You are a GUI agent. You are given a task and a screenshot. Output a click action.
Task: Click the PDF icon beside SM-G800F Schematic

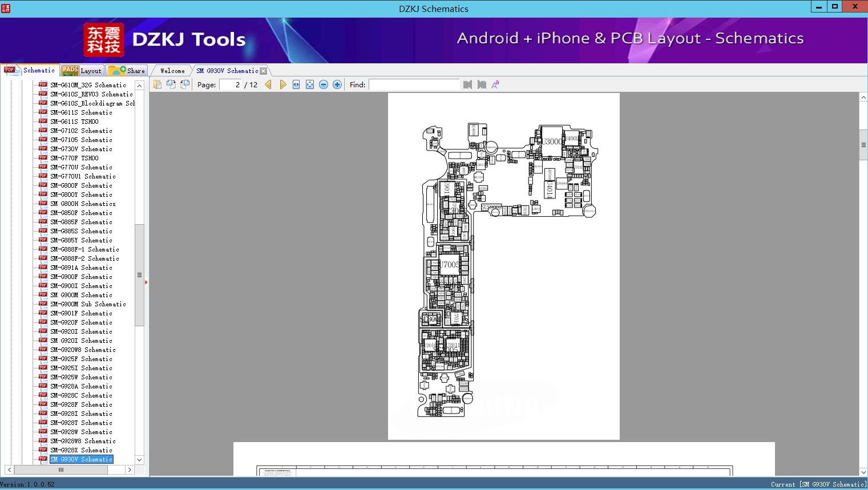[x=43, y=185]
